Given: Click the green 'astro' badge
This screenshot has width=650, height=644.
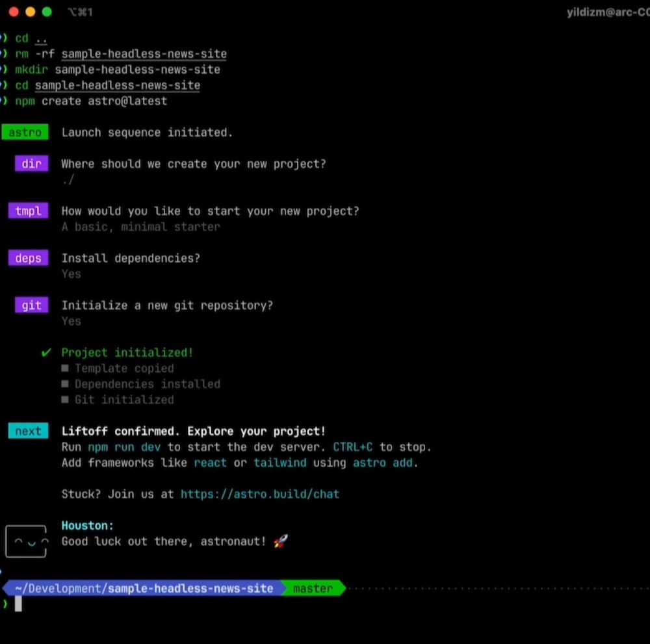Looking at the screenshot, I should coord(25,132).
